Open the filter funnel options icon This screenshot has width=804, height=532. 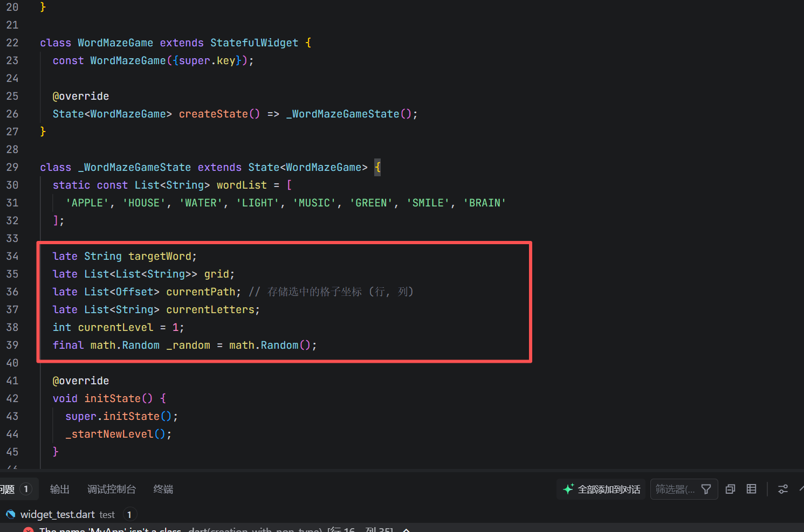(706, 489)
